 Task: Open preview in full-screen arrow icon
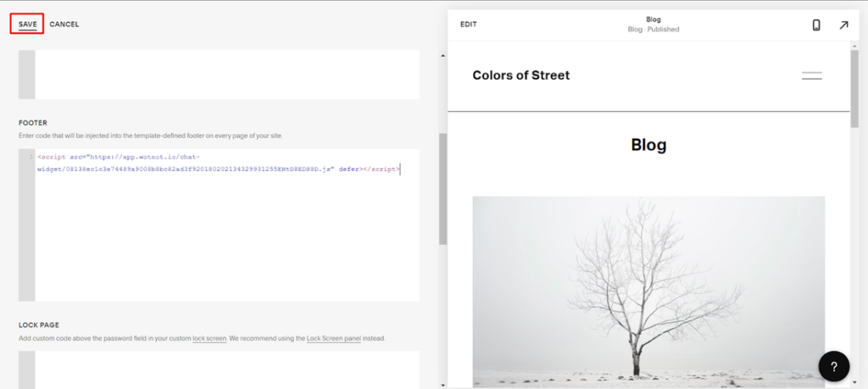click(843, 25)
